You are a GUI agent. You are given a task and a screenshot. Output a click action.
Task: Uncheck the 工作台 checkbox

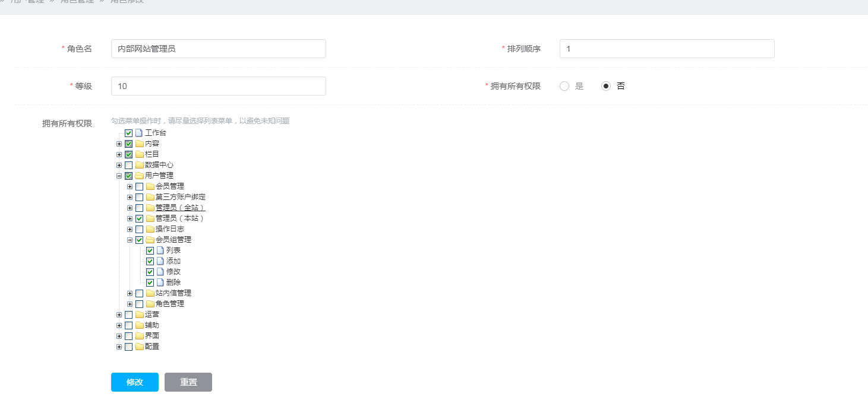[128, 133]
